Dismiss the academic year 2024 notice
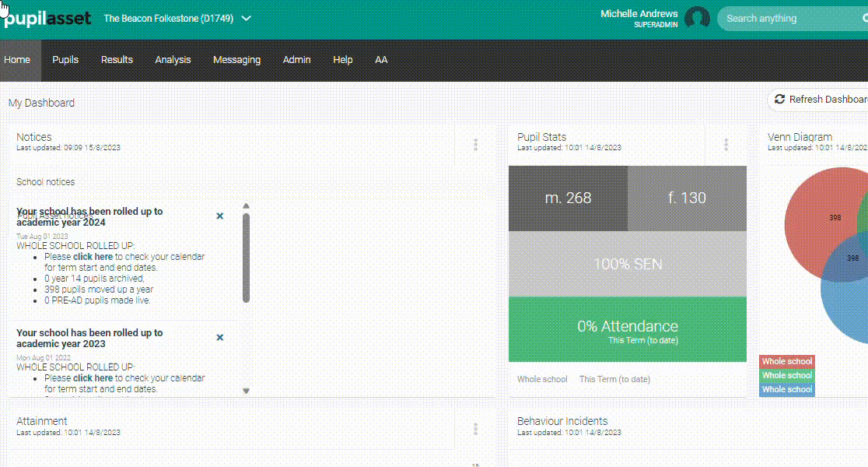Viewport: 868px width, 467px height. click(x=219, y=216)
